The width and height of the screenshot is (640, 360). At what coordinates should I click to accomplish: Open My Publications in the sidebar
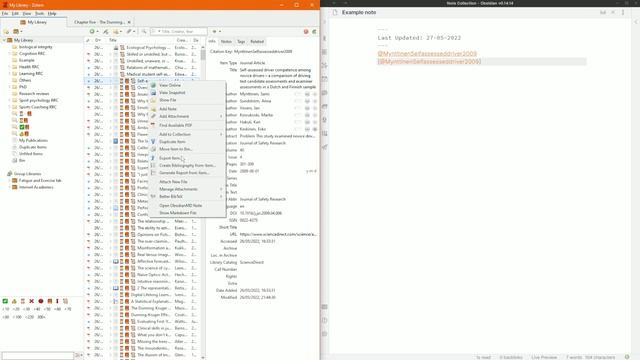pos(33,140)
